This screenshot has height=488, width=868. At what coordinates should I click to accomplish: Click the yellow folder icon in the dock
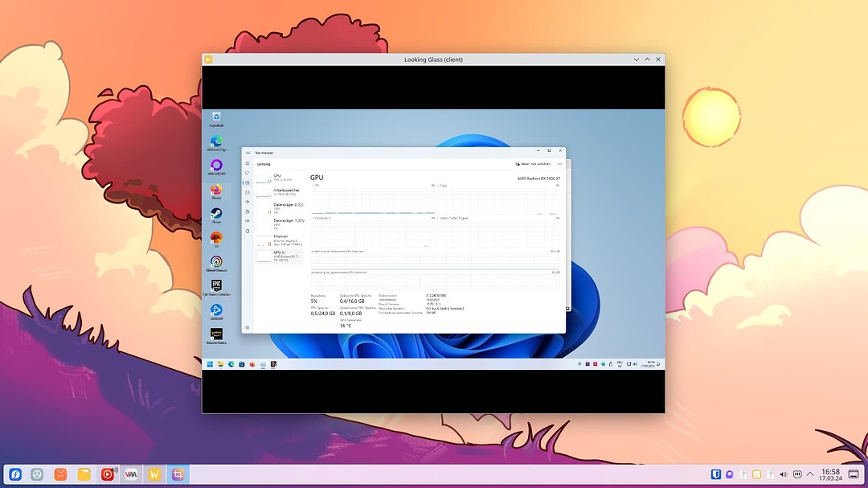[x=84, y=474]
